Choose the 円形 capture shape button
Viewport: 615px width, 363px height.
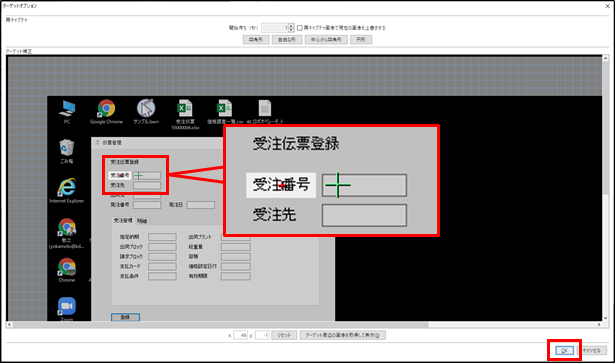point(361,40)
